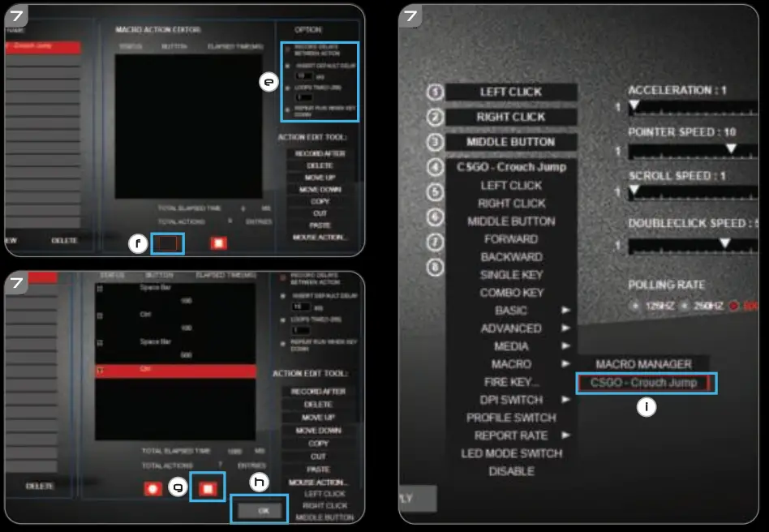Stop recording beside the recorded key list
Viewport: 769px width, 532px height.
click(x=208, y=488)
